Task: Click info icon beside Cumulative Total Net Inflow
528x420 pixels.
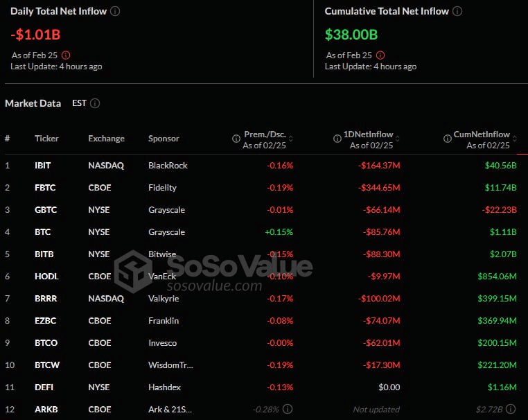Action: [457, 11]
